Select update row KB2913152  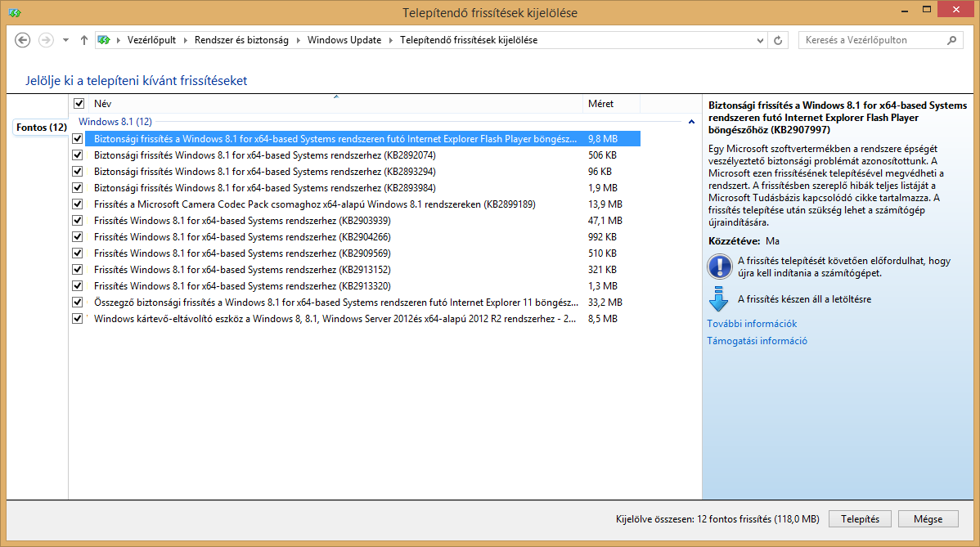click(364, 269)
